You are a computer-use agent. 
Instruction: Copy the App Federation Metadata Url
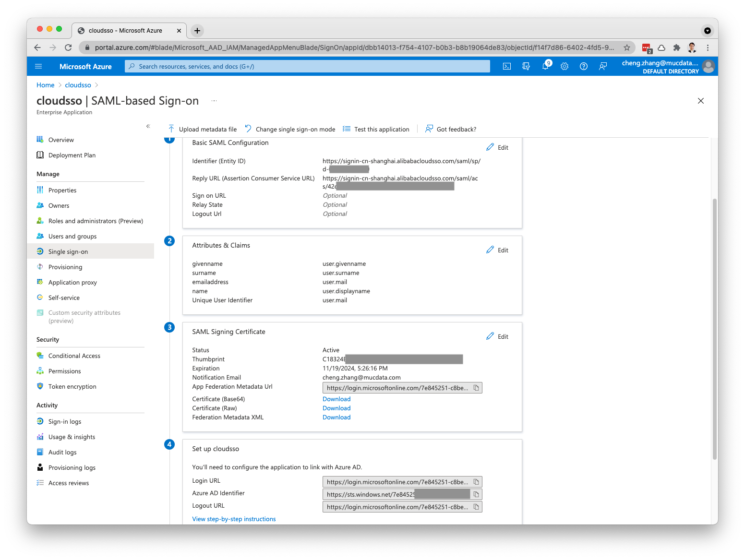click(476, 388)
